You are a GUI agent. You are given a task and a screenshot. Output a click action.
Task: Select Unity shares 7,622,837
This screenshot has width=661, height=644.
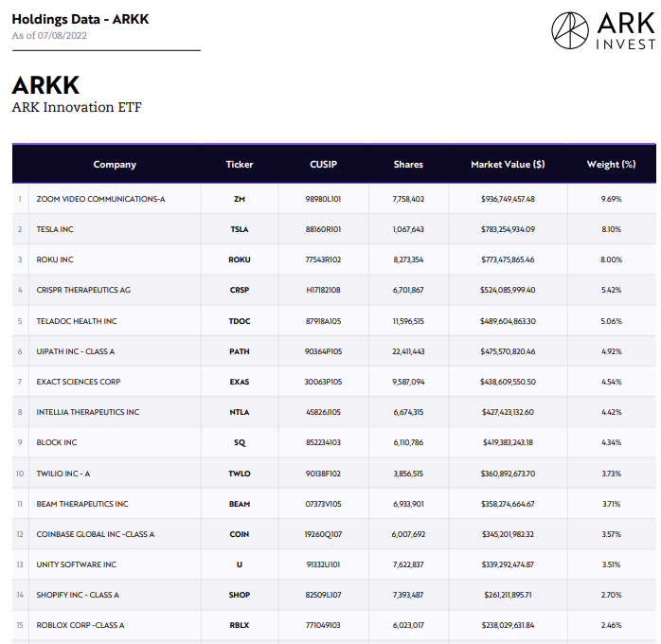pyautogui.click(x=408, y=564)
